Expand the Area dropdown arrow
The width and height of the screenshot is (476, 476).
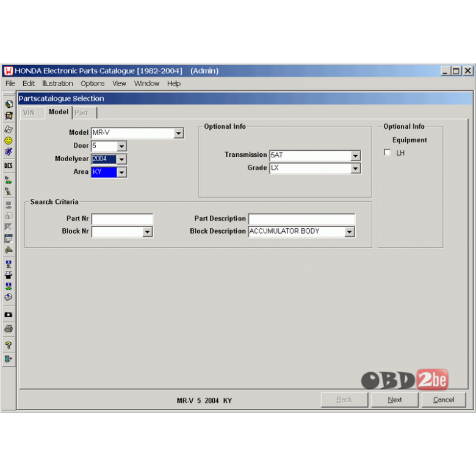121,172
